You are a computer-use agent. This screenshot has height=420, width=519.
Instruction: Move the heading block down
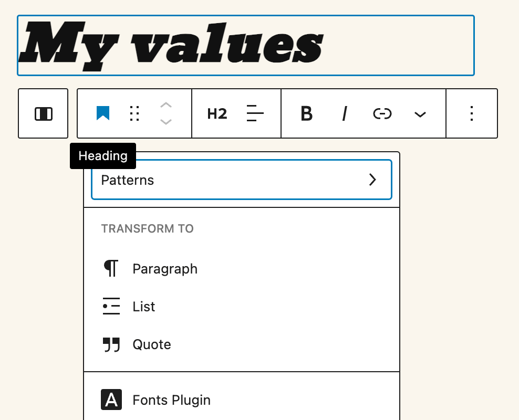pos(166,121)
